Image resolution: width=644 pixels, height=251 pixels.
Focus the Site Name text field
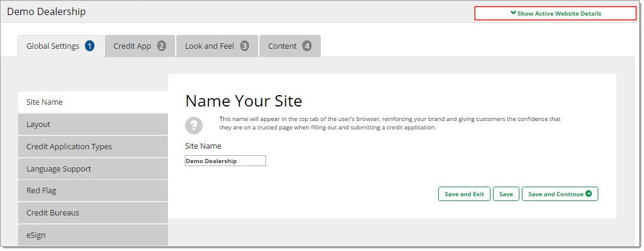225,161
